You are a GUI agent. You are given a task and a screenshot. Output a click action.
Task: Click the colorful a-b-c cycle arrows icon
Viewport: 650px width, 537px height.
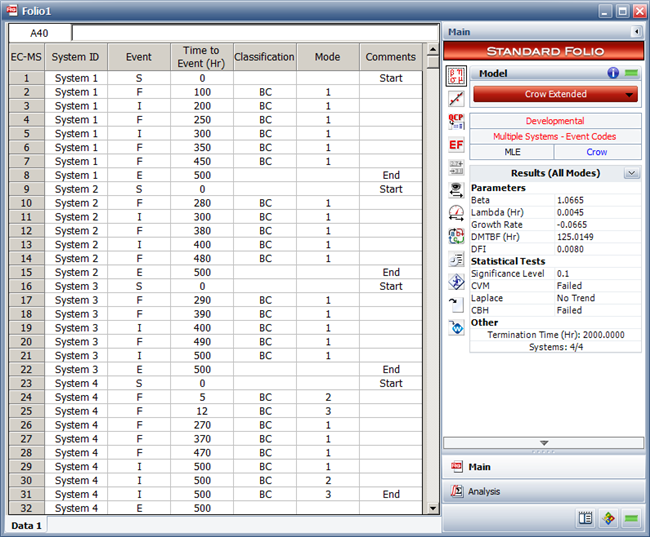[x=456, y=236]
